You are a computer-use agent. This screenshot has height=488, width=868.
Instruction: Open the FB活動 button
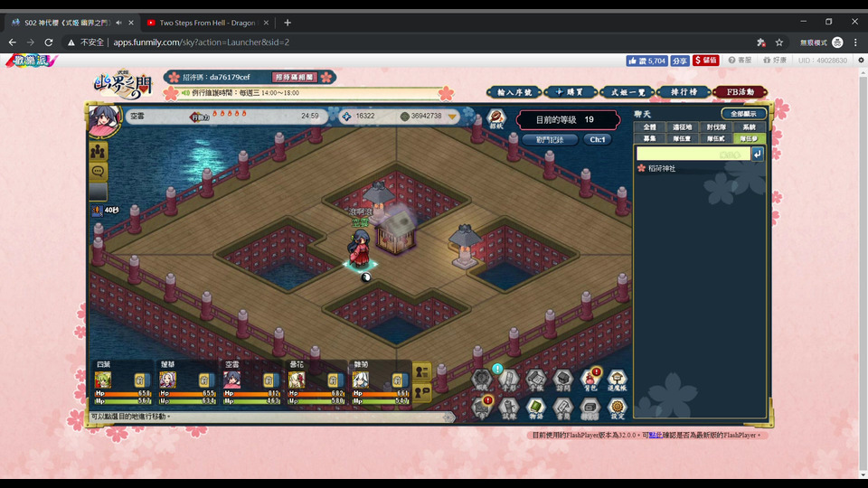pos(741,92)
